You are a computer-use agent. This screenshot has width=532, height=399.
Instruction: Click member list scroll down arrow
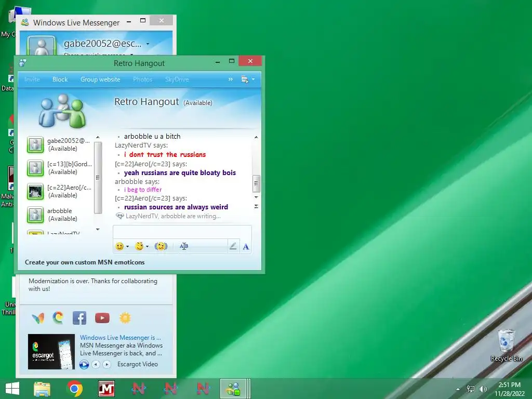click(x=98, y=229)
